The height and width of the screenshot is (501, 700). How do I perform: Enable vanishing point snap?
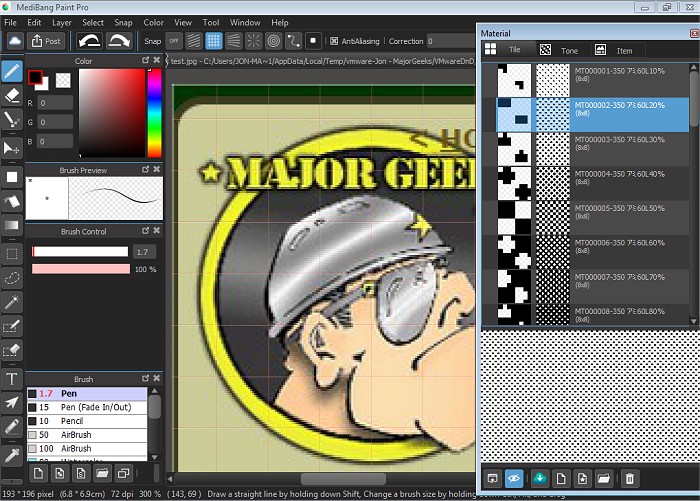[x=233, y=41]
